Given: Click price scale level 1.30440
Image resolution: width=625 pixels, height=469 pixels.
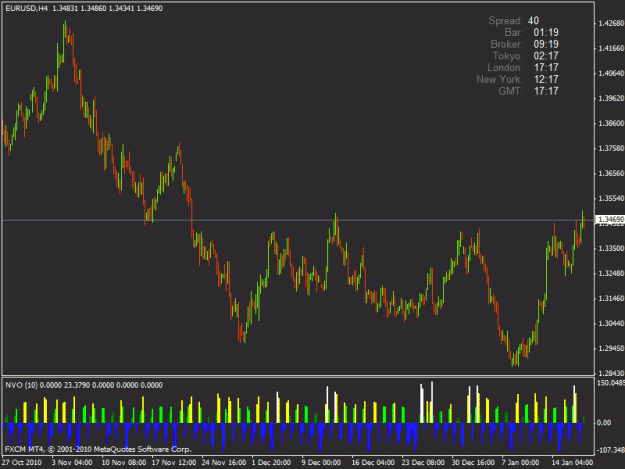Looking at the screenshot, I should pyautogui.click(x=611, y=323).
